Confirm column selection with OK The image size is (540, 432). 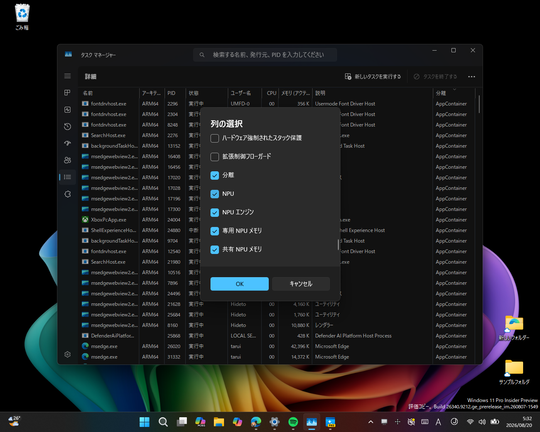click(239, 284)
